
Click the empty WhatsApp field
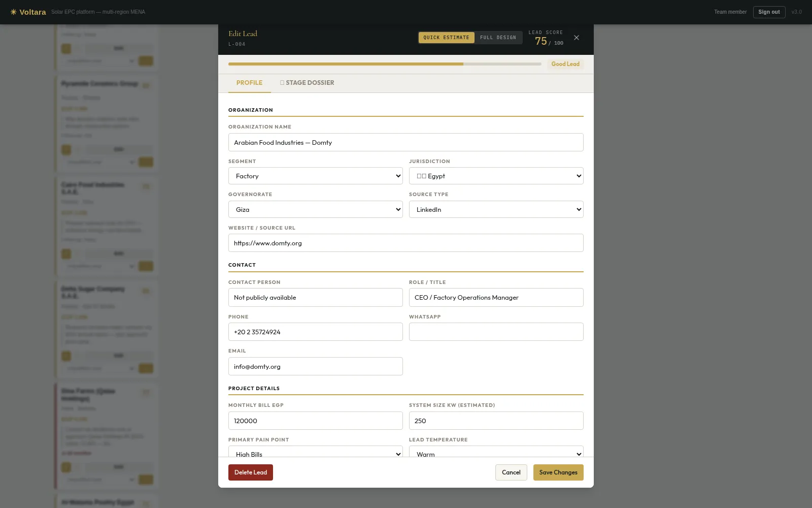coord(496,332)
